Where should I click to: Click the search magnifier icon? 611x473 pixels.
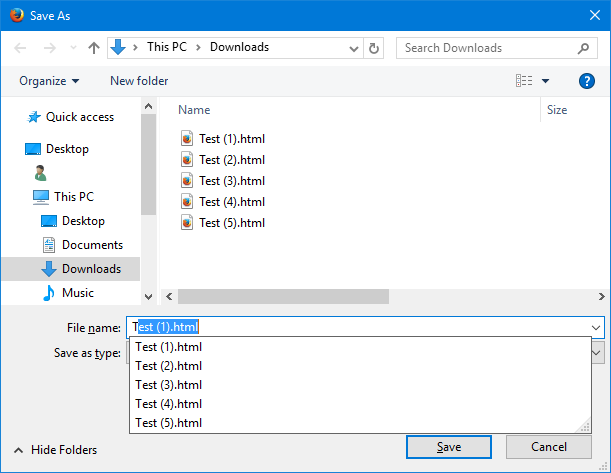(x=583, y=48)
